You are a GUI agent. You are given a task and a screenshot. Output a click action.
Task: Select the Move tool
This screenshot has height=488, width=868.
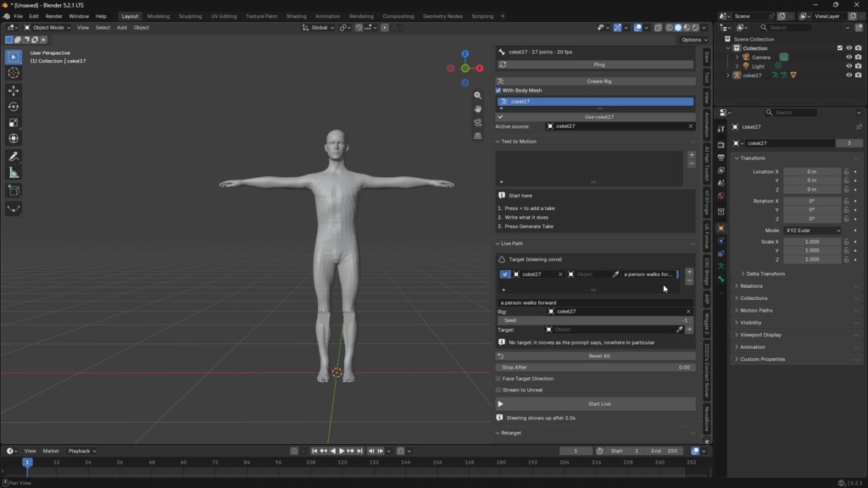(14, 90)
